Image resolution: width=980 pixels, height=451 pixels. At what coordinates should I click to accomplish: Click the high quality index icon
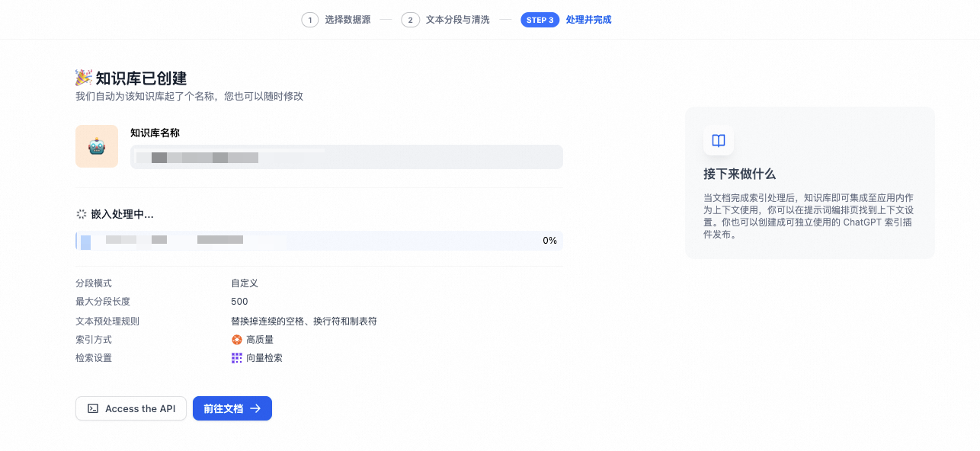point(236,340)
